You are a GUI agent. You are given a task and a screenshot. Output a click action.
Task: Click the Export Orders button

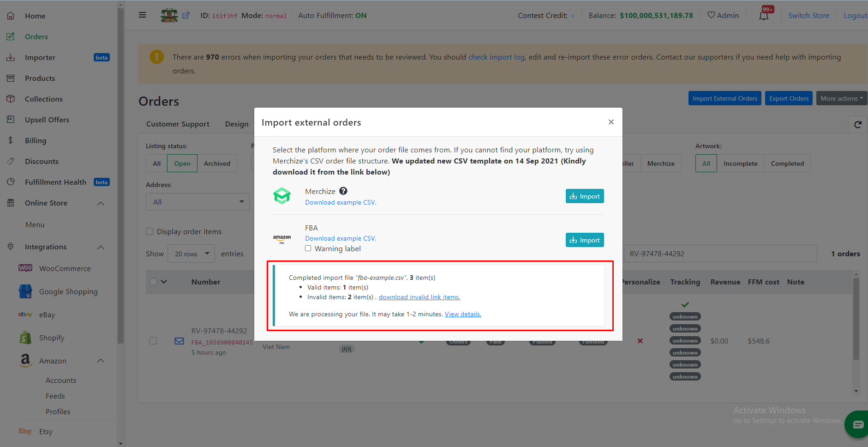point(789,98)
